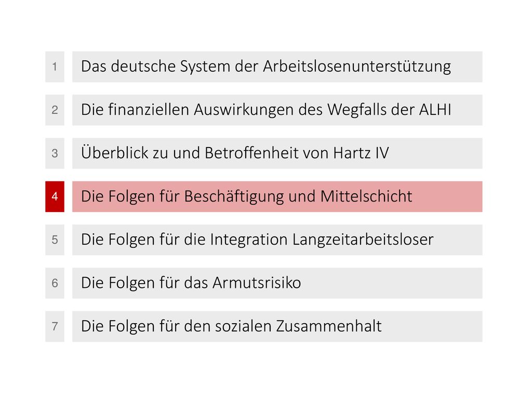Viewport: 532px width, 399px height.
Task: Select the number 3 box
Action: pyautogui.click(x=55, y=153)
